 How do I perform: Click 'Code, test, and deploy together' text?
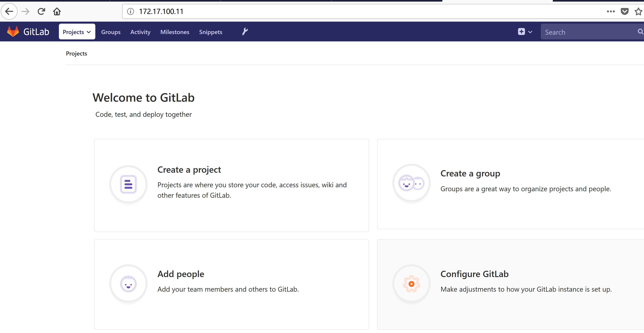(x=144, y=114)
